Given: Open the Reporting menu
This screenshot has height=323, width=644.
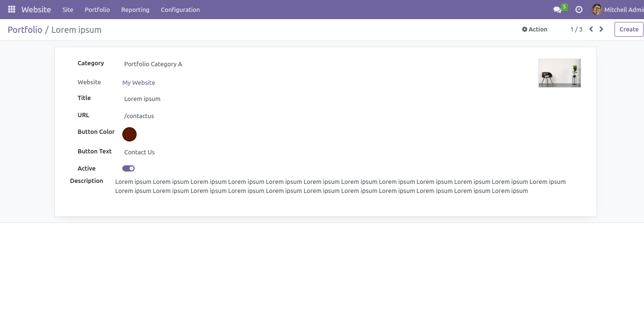Looking at the screenshot, I should tap(135, 10).
